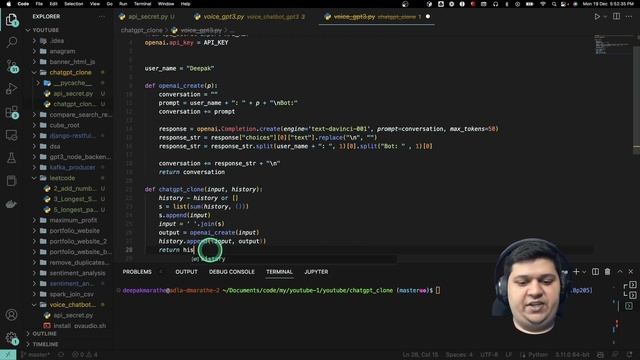Switch to the JUPYTER panel tab
This screenshot has width=640, height=360.
coord(316,272)
